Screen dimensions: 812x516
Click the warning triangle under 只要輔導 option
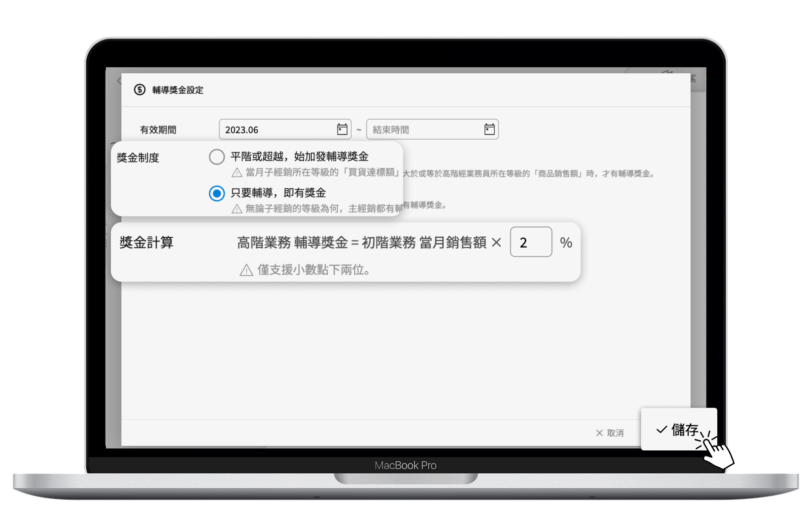coord(237,209)
